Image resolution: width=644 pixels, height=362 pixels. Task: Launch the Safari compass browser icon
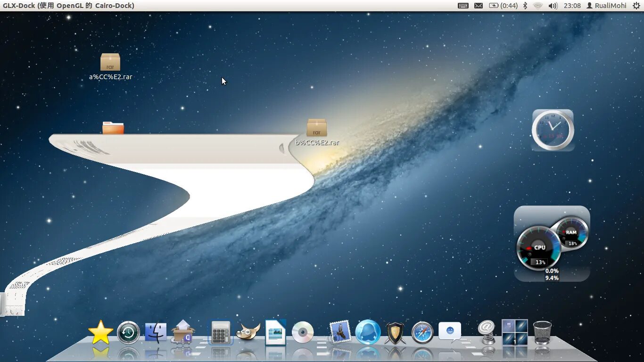pos(422,333)
